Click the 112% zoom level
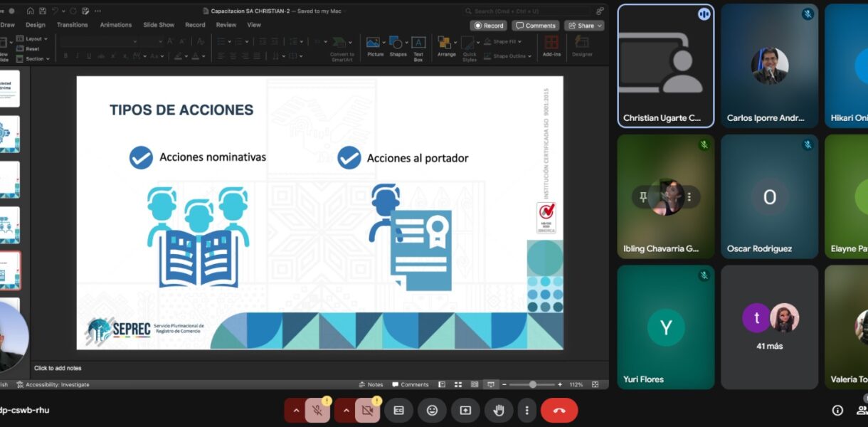The height and width of the screenshot is (427, 868). click(x=576, y=384)
